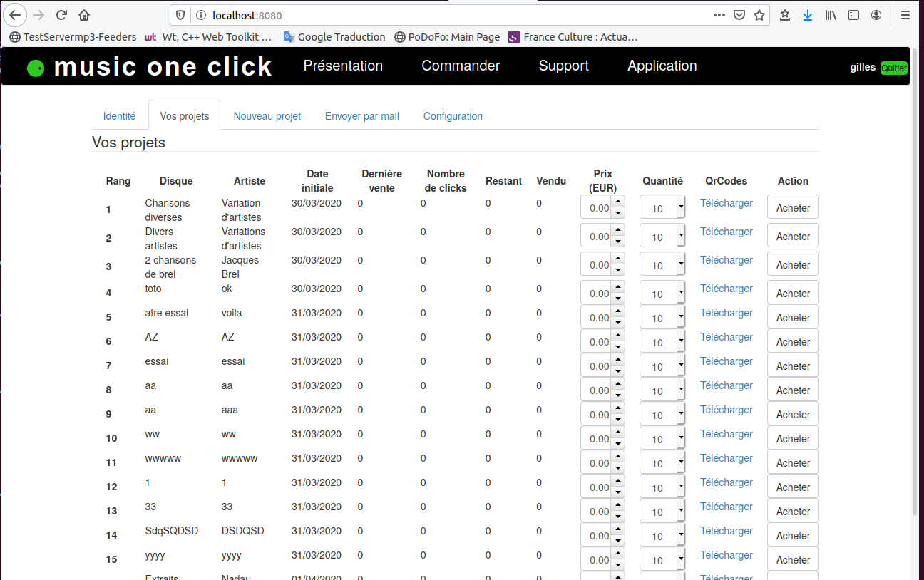Open page actions three-dot menu in address bar
This screenshot has width=924, height=580.
pos(719,15)
